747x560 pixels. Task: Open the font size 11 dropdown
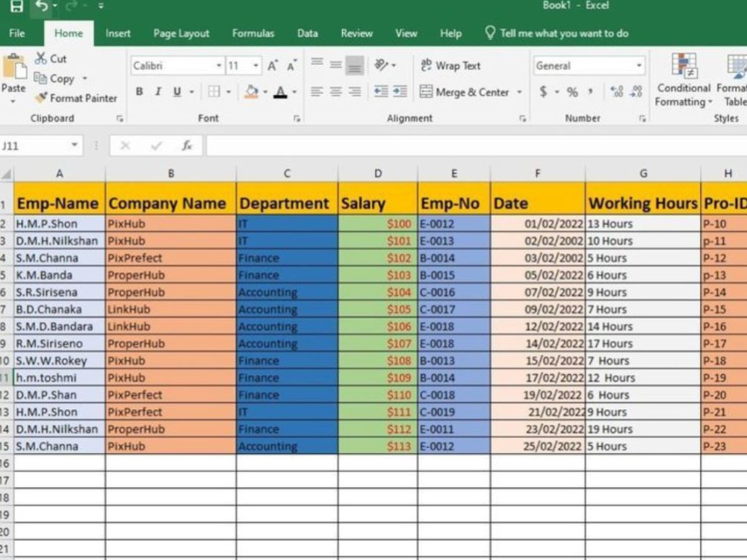255,66
